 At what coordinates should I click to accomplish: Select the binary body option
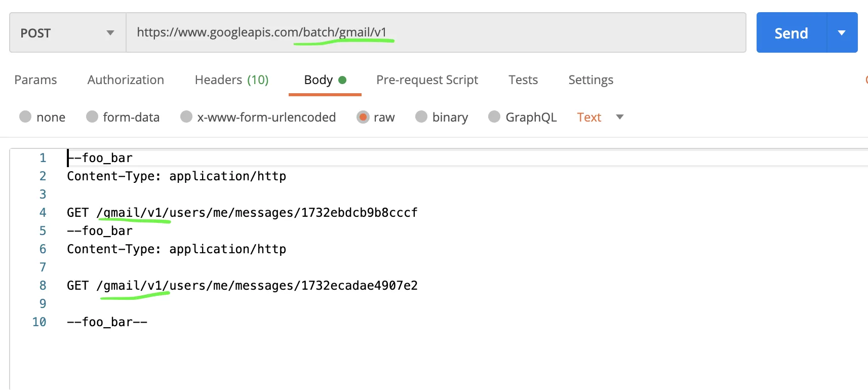pos(421,117)
